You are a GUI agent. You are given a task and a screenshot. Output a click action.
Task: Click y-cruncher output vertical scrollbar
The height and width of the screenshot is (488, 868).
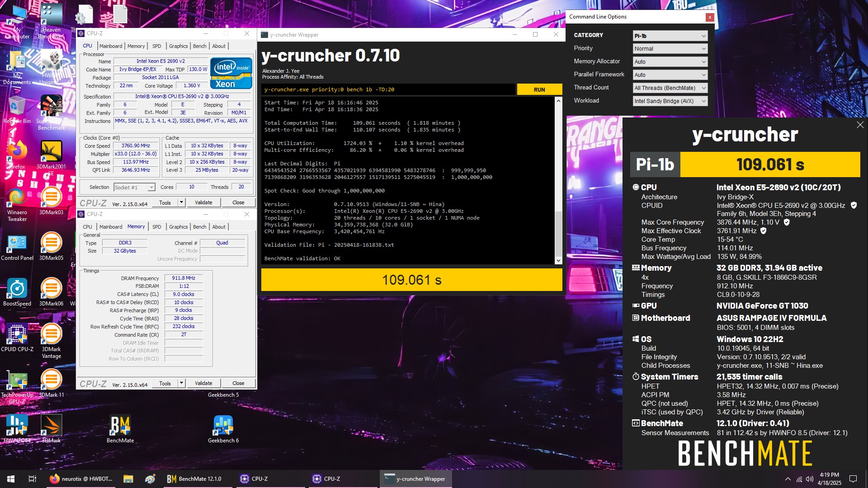(x=558, y=180)
